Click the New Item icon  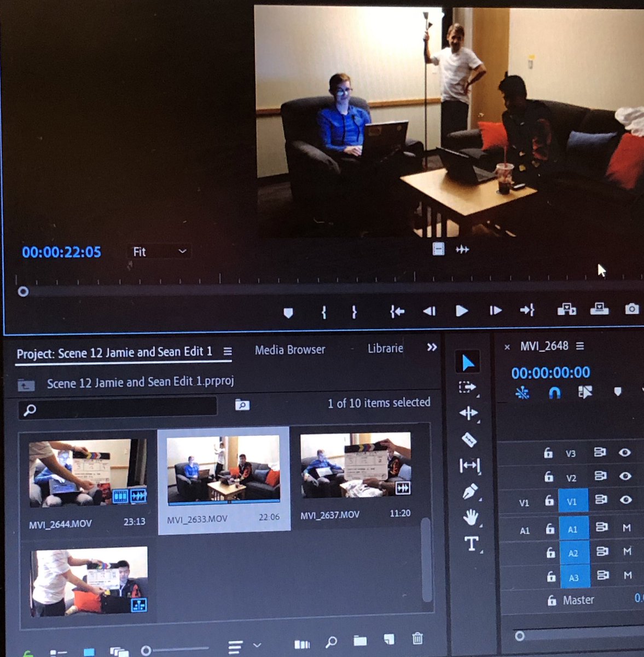[x=388, y=639]
